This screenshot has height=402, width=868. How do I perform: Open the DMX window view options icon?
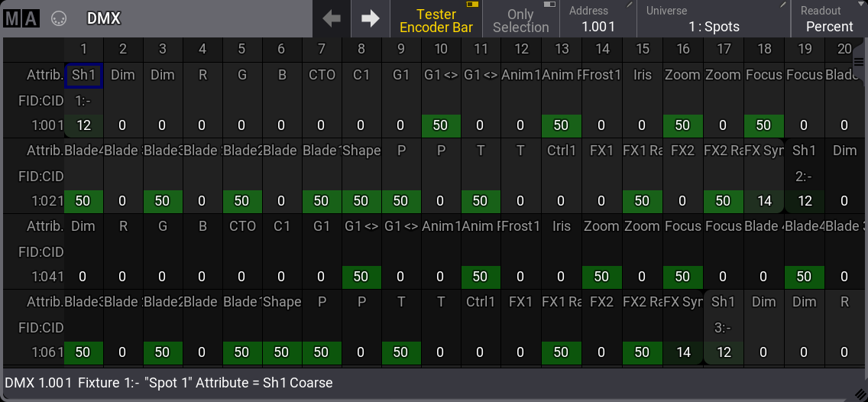(x=59, y=18)
